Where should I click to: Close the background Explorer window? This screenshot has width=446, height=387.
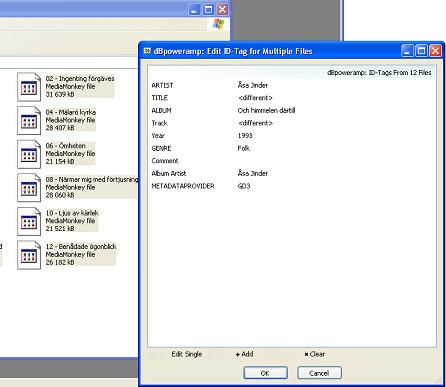pos(222,9)
